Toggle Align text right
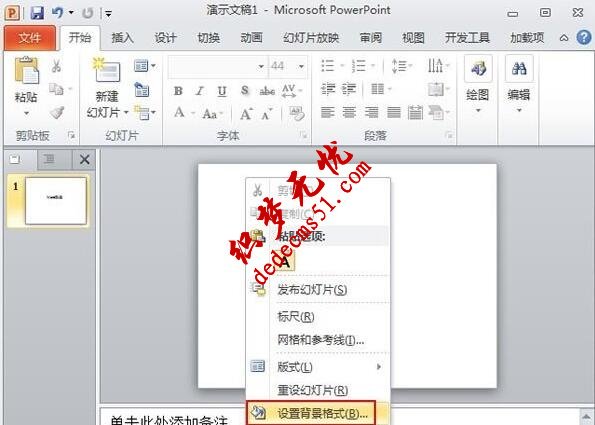Image resolution: width=595 pixels, height=425 pixels. pos(371,113)
